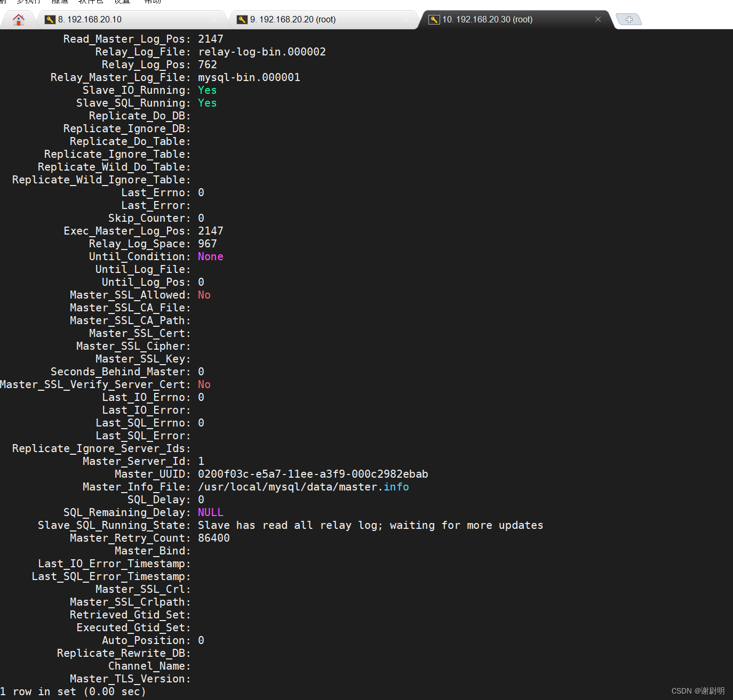The image size is (733, 700).
Task: Click the Master_TLS_Version label
Action: (x=130, y=679)
